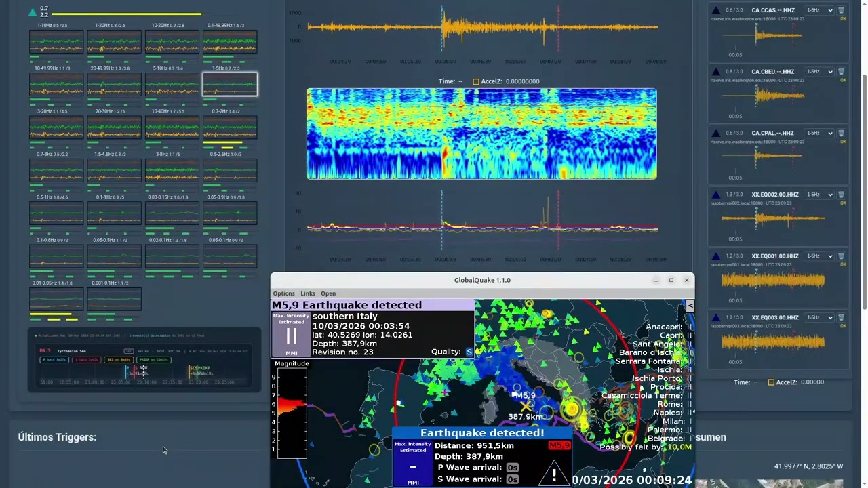Click the warning triangle icon in GlobalQuake
868x488 pixels.
pyautogui.click(x=554, y=474)
